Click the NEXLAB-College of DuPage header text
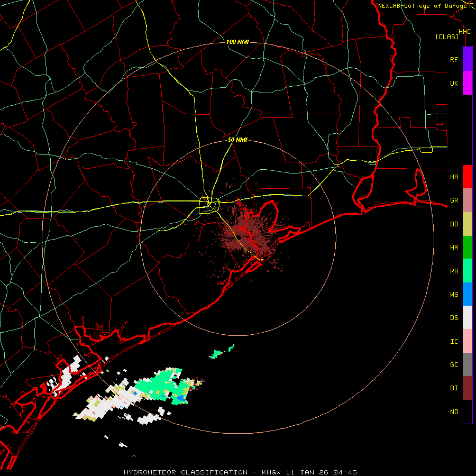The height and width of the screenshot is (476, 476). [423, 6]
